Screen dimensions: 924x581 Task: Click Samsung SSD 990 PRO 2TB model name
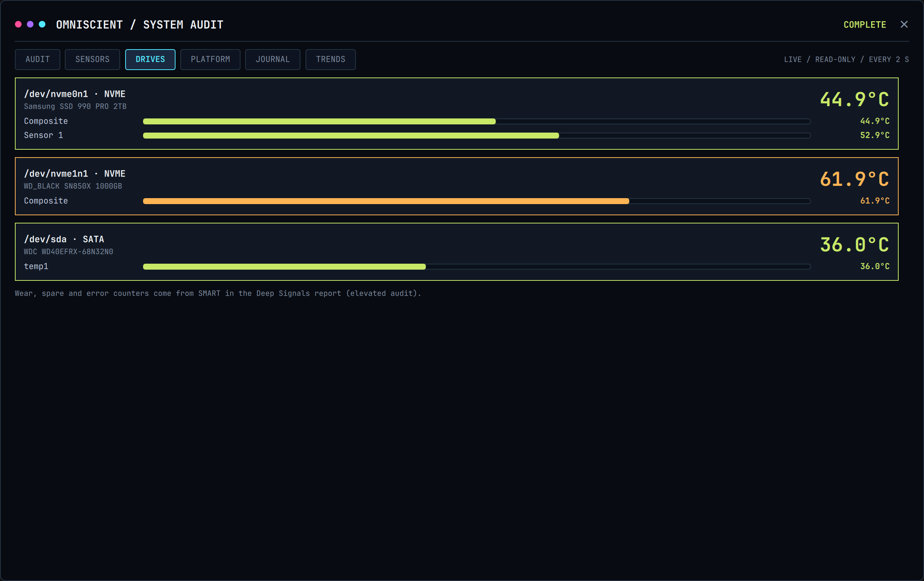point(75,106)
